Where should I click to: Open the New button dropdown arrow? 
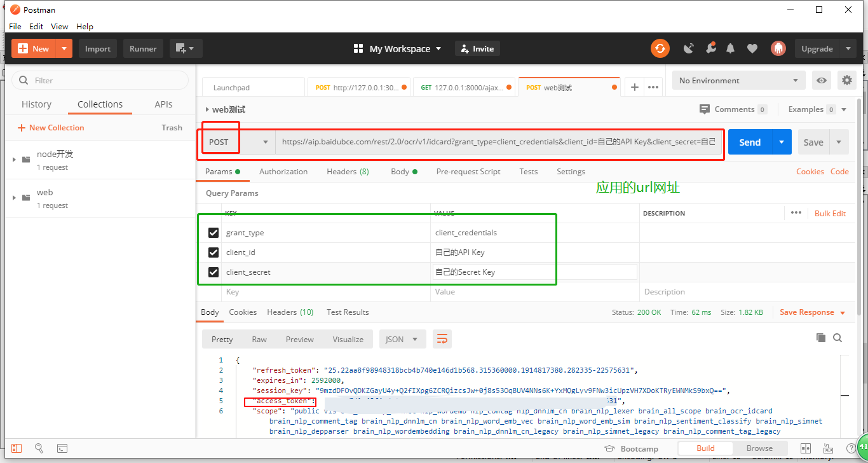[x=64, y=48]
